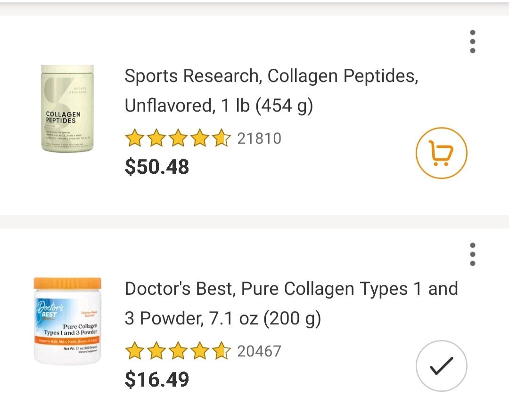Image resolution: width=509 pixels, height=420 pixels.
Task: Click the second star of Doctor's Best rating
Action: [x=156, y=352]
